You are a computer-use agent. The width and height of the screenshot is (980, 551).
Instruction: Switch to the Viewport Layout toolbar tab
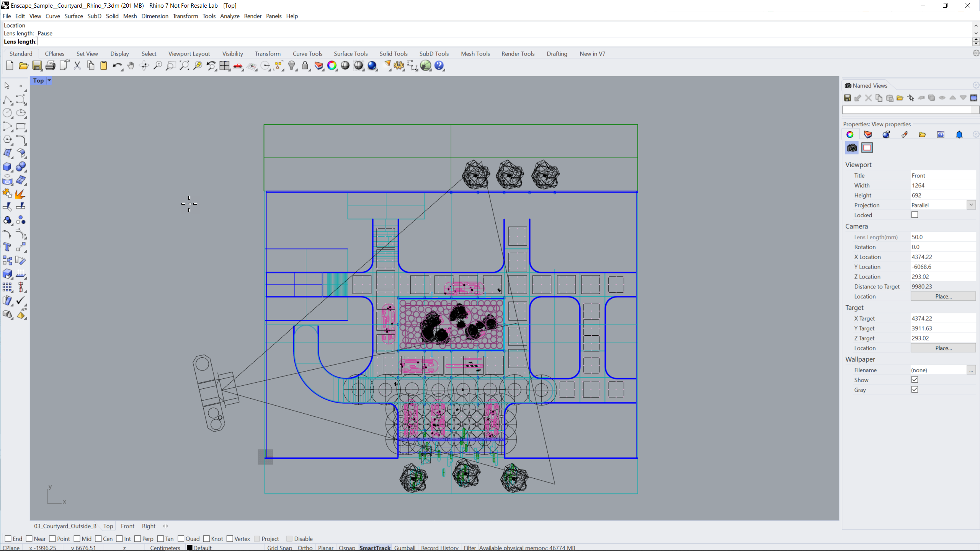click(189, 54)
